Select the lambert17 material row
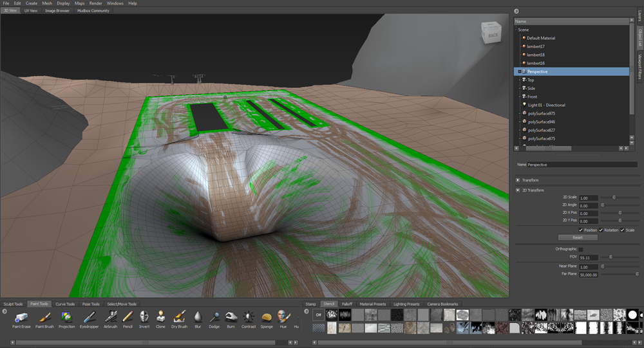 click(572, 46)
